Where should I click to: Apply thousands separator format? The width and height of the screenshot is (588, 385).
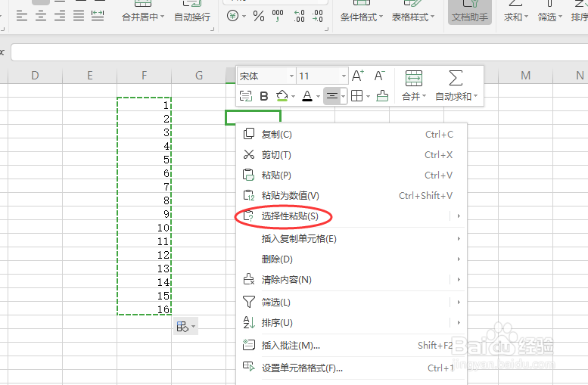click(278, 16)
